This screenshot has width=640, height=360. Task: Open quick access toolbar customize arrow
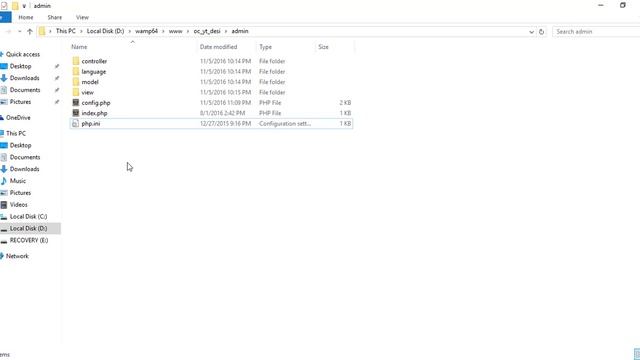tap(24, 6)
